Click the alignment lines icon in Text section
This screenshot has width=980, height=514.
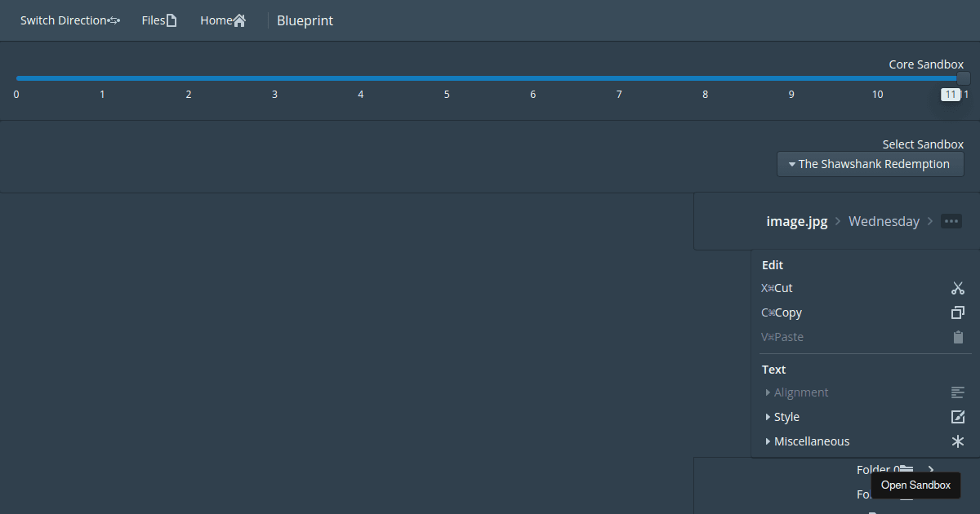[958, 392]
